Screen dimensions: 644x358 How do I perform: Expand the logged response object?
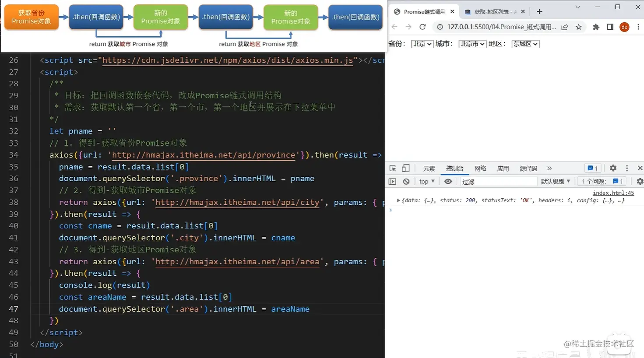(x=398, y=200)
